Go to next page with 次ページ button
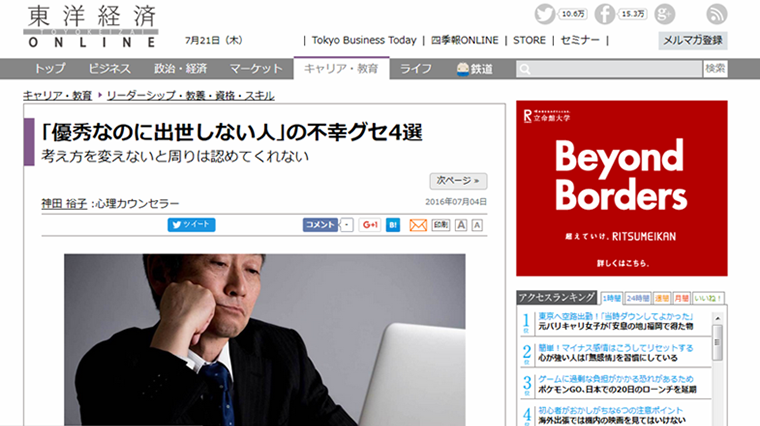 pos(458,181)
